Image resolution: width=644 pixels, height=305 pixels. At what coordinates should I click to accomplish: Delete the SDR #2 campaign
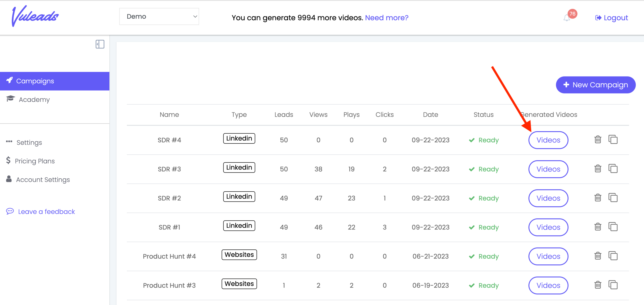tap(598, 197)
